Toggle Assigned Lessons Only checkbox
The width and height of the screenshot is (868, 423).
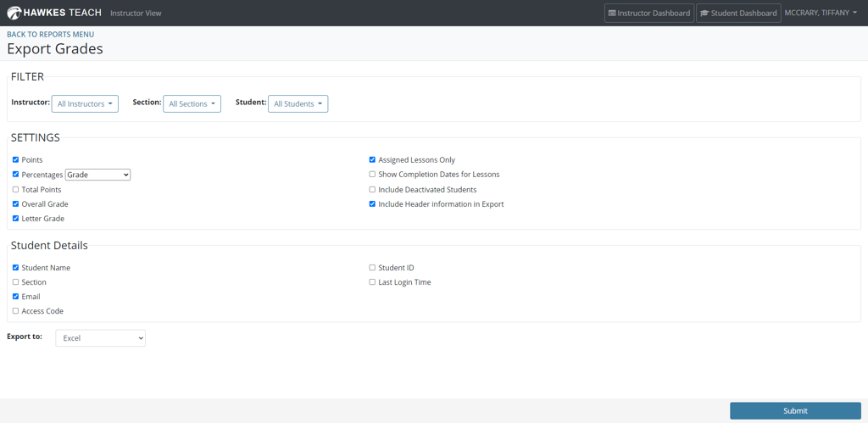372,159
